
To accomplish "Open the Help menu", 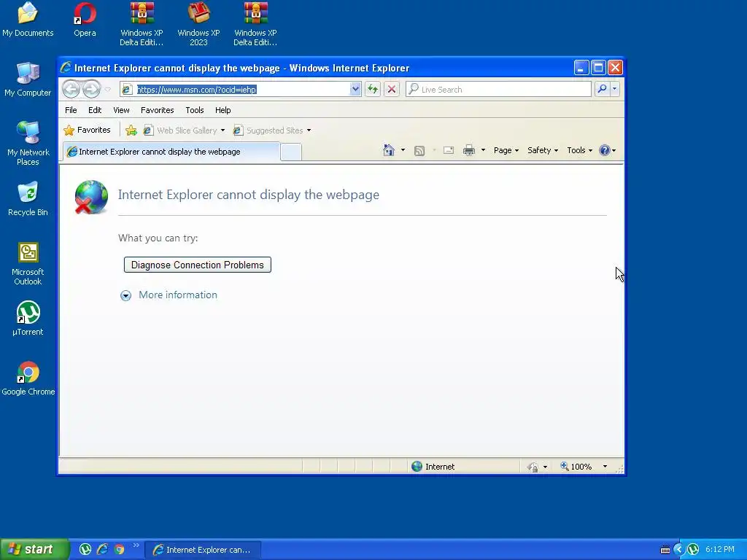I will 223,110.
